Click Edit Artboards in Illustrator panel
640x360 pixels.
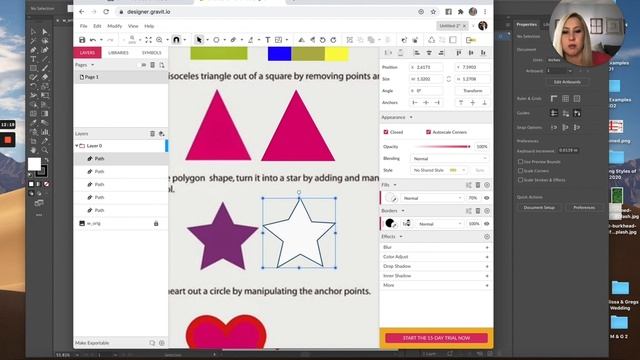[x=567, y=82]
